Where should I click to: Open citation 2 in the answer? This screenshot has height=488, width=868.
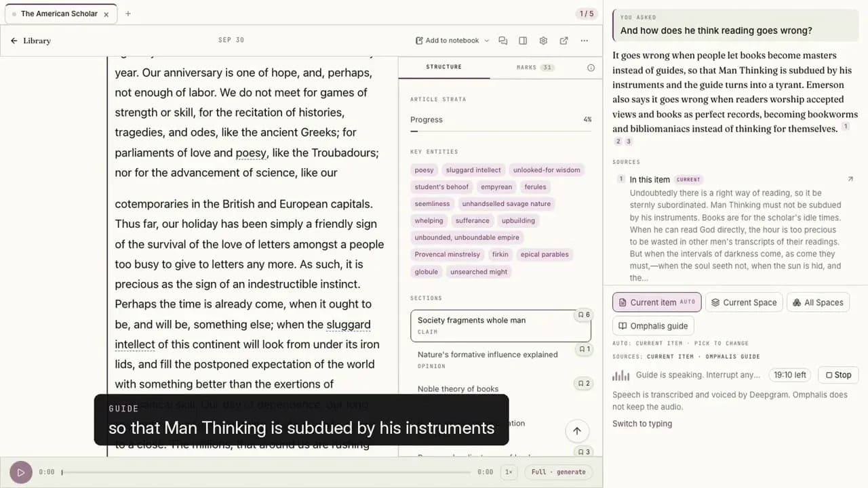coord(618,141)
